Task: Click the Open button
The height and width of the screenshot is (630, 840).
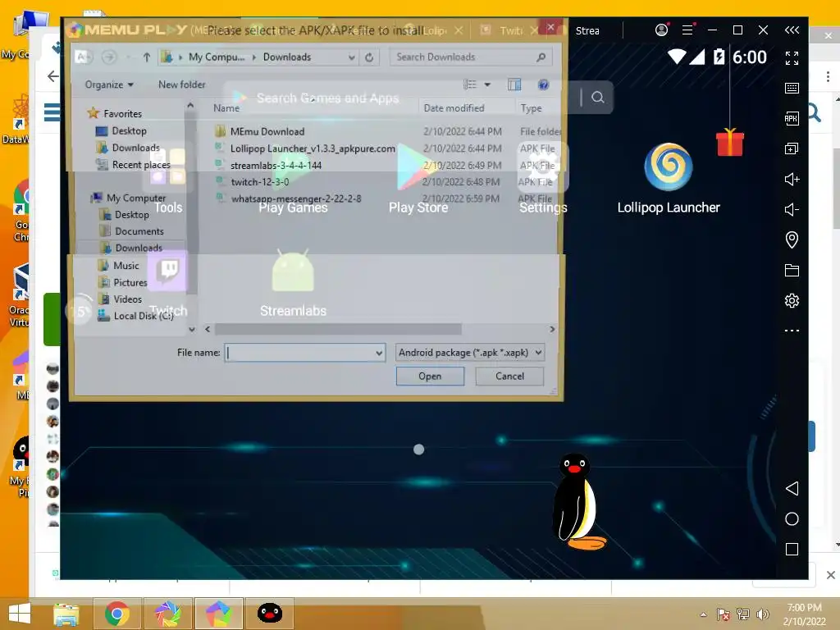Action: pos(430,376)
